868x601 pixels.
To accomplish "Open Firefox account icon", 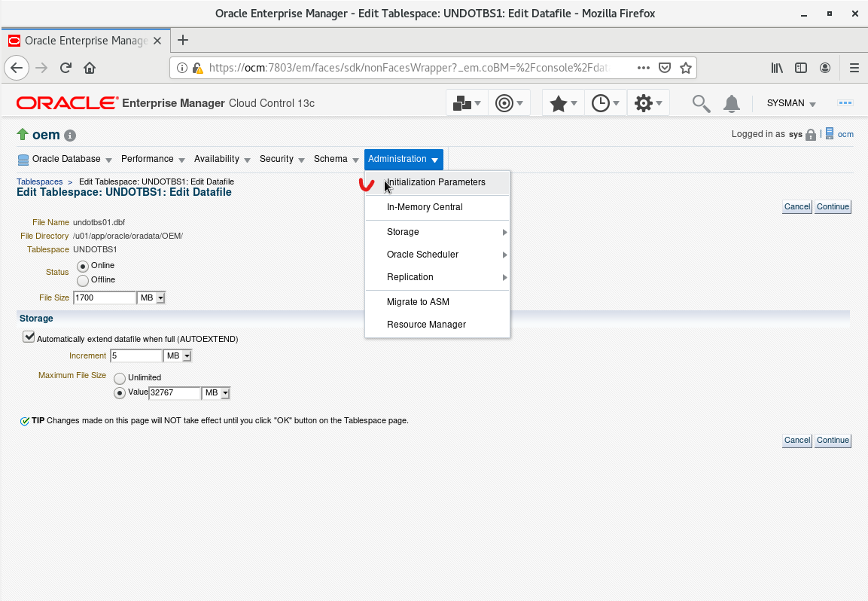I will point(825,68).
